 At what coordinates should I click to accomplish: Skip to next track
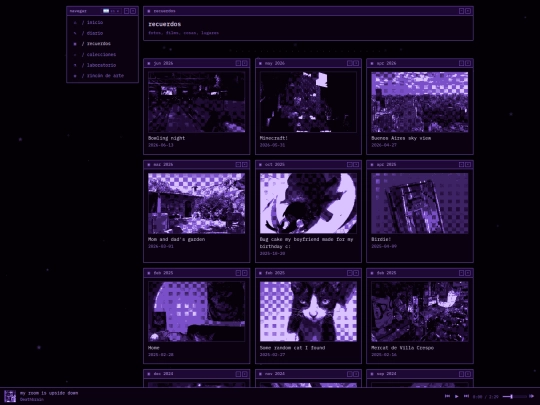pos(466,396)
